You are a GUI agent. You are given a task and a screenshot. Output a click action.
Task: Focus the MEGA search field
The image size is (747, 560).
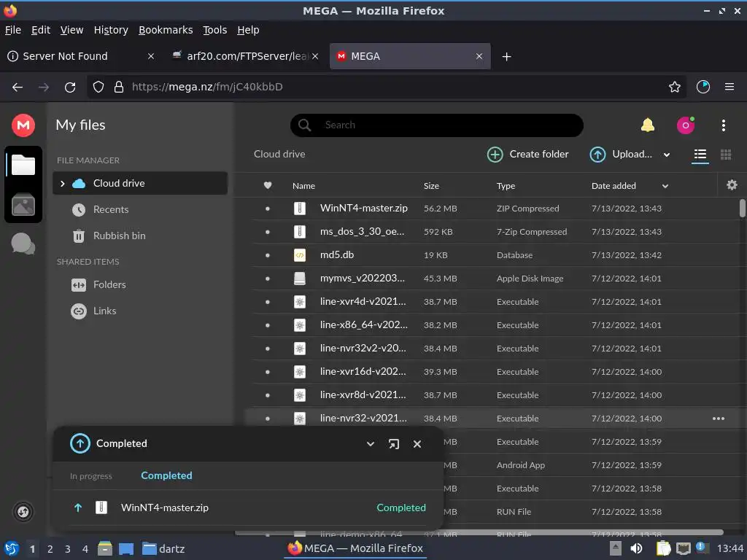[x=437, y=125]
